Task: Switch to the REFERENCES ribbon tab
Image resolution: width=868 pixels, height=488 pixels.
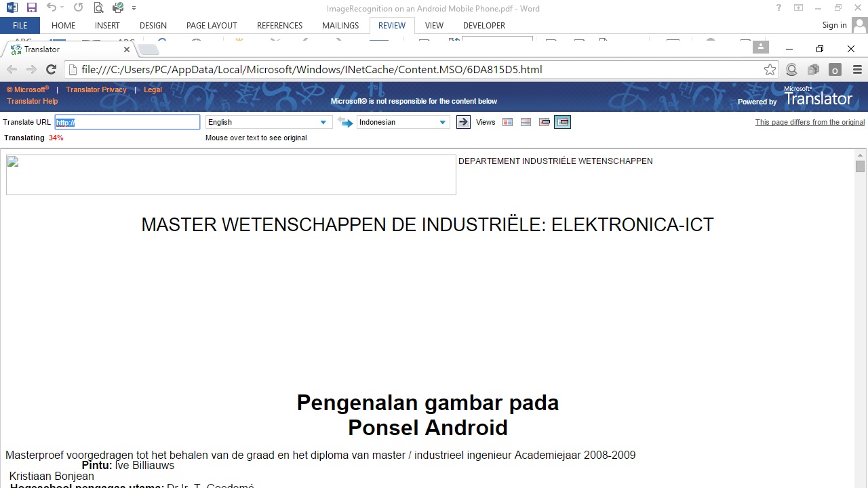Action: (279, 25)
